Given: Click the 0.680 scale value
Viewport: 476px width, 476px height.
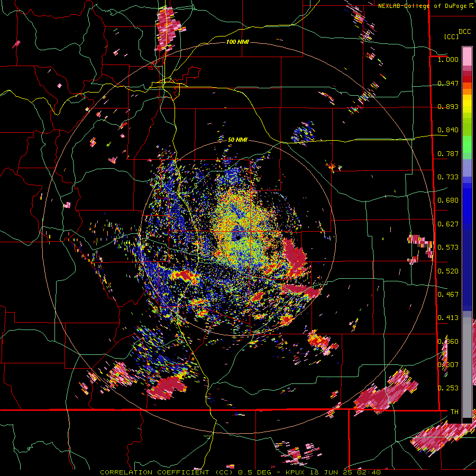Looking at the screenshot, I should tap(448, 200).
